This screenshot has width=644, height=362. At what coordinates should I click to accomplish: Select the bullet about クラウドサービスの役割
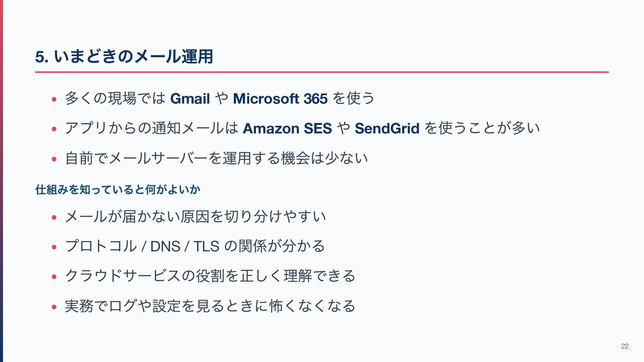click(x=210, y=276)
